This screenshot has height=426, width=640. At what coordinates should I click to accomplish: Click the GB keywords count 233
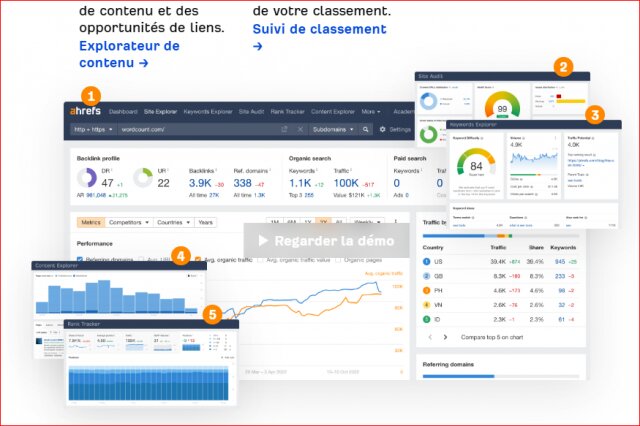[x=560, y=276]
